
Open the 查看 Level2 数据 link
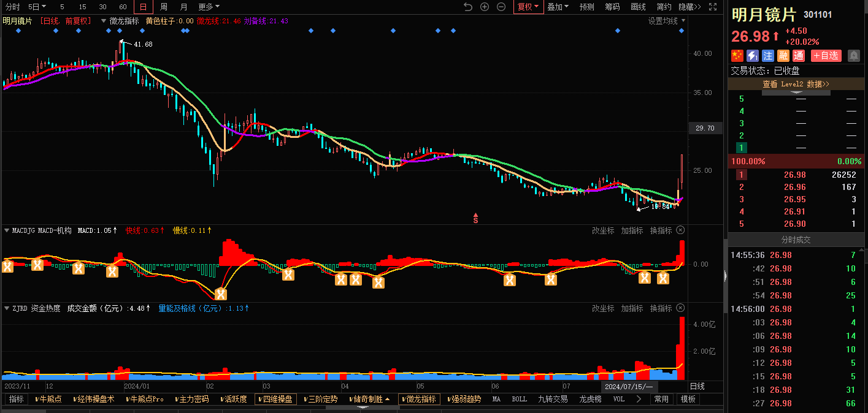796,84
